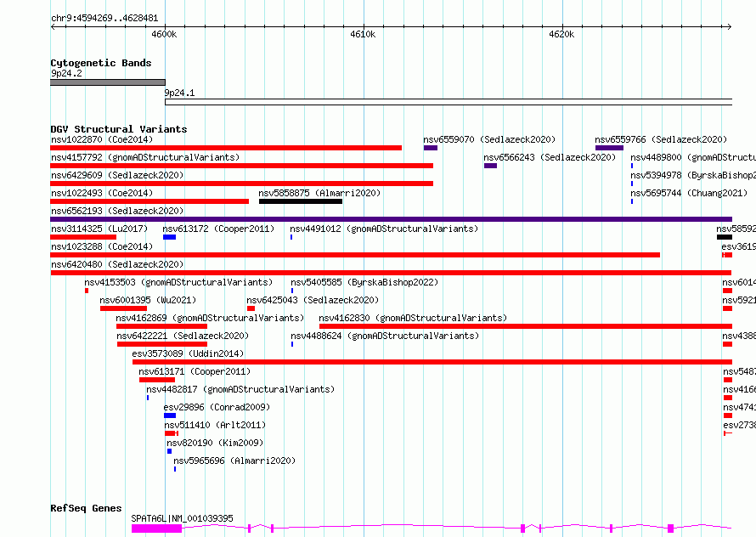
Task: Open the nsv3114325 (Lu2017) label
Action: tap(99, 229)
